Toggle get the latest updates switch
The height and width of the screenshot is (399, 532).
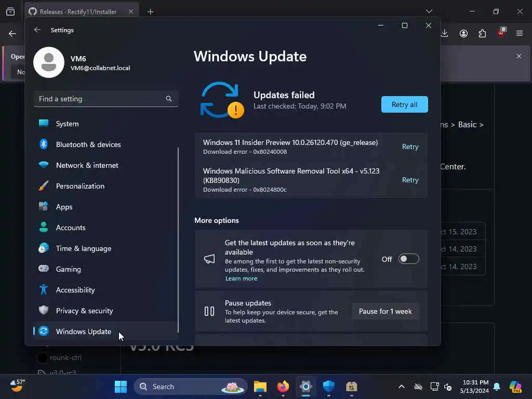(x=408, y=259)
